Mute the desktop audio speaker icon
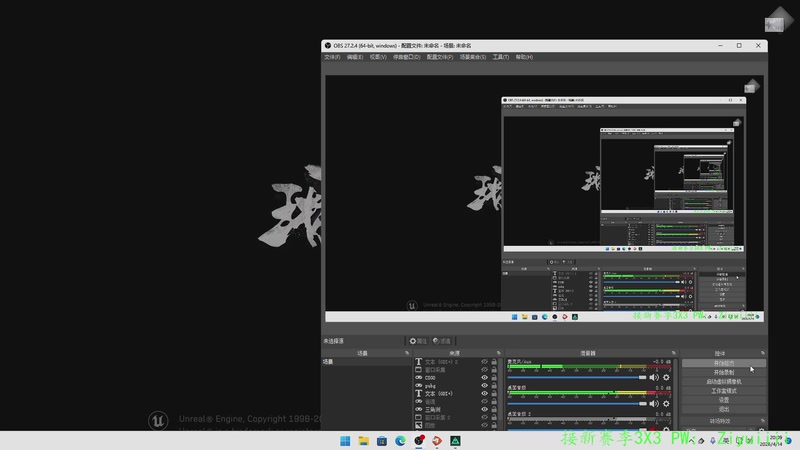The image size is (800, 450). click(x=654, y=377)
